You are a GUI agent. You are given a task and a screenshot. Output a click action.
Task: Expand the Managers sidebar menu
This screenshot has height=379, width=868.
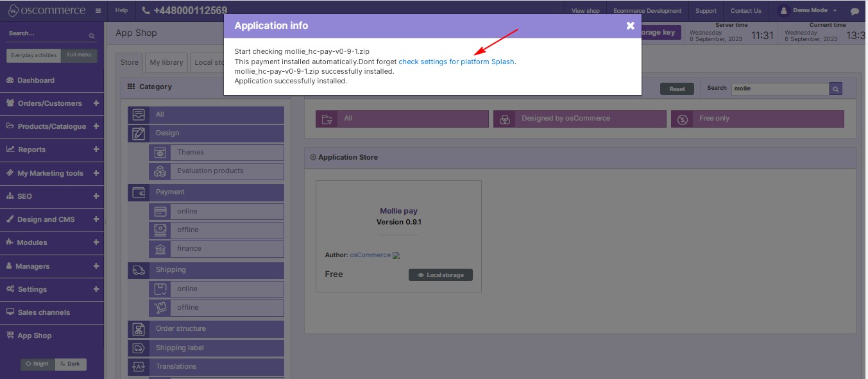(96, 266)
